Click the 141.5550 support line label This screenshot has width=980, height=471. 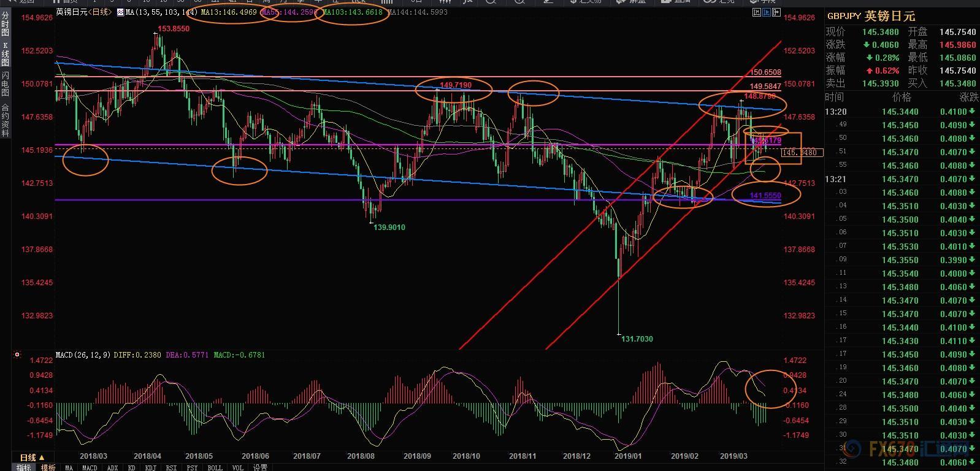tap(765, 196)
